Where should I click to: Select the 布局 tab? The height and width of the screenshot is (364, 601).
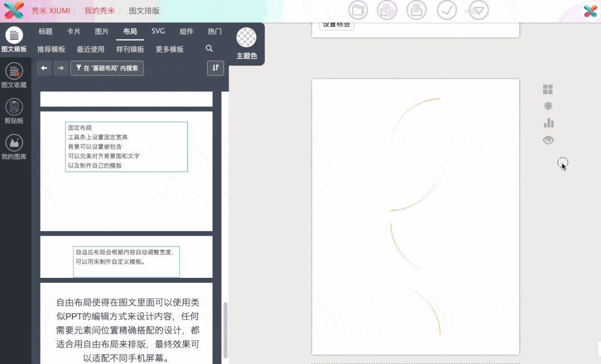tap(130, 31)
